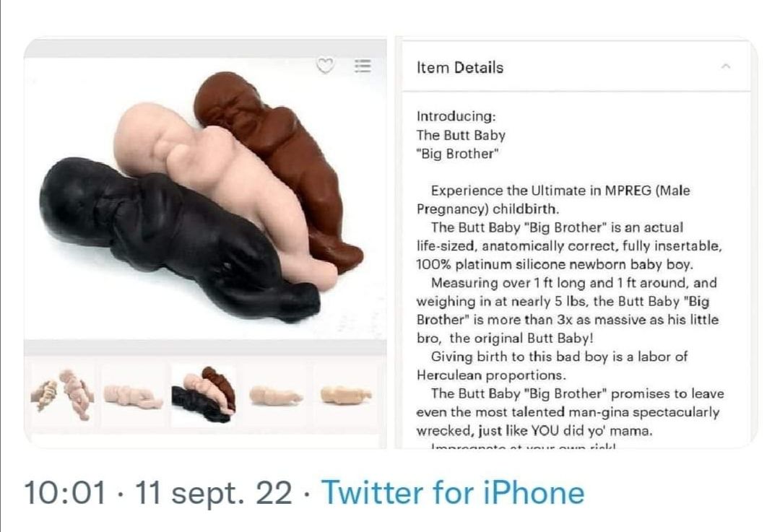The height and width of the screenshot is (532, 780).
Task: Click the quoted "Big Brother" title line
Action: point(458,154)
